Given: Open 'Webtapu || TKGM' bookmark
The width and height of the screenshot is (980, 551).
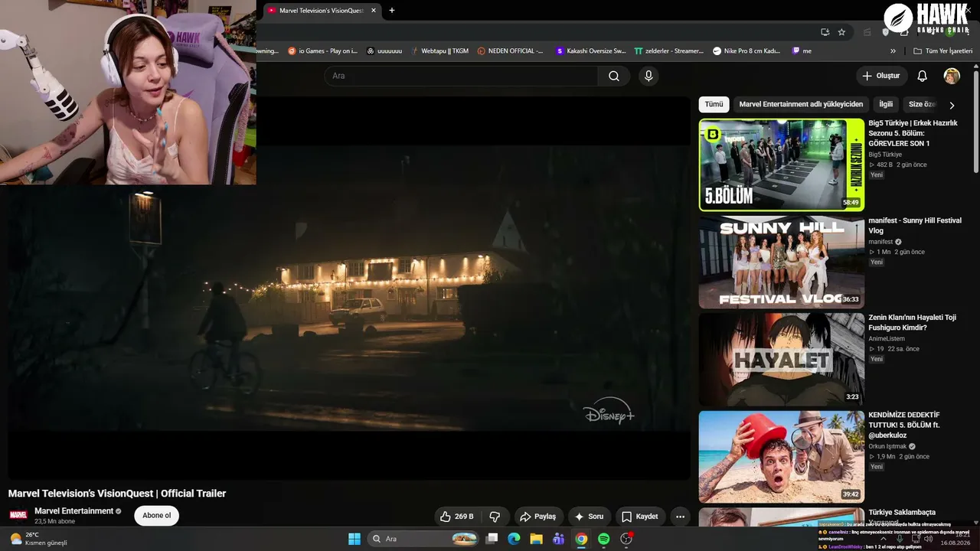Looking at the screenshot, I should coord(439,51).
